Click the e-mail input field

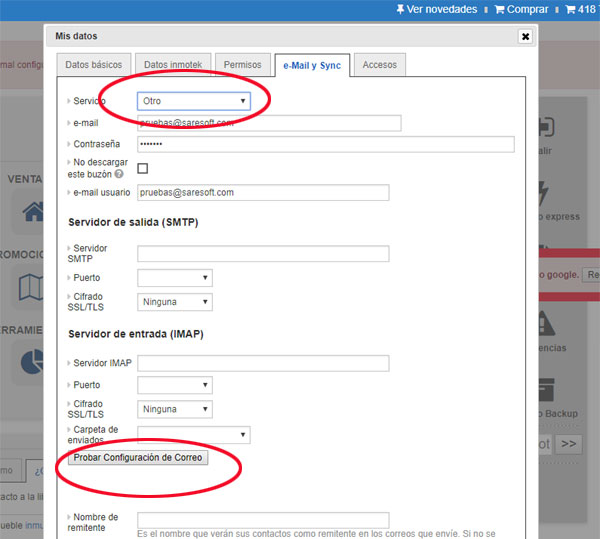click(x=269, y=123)
